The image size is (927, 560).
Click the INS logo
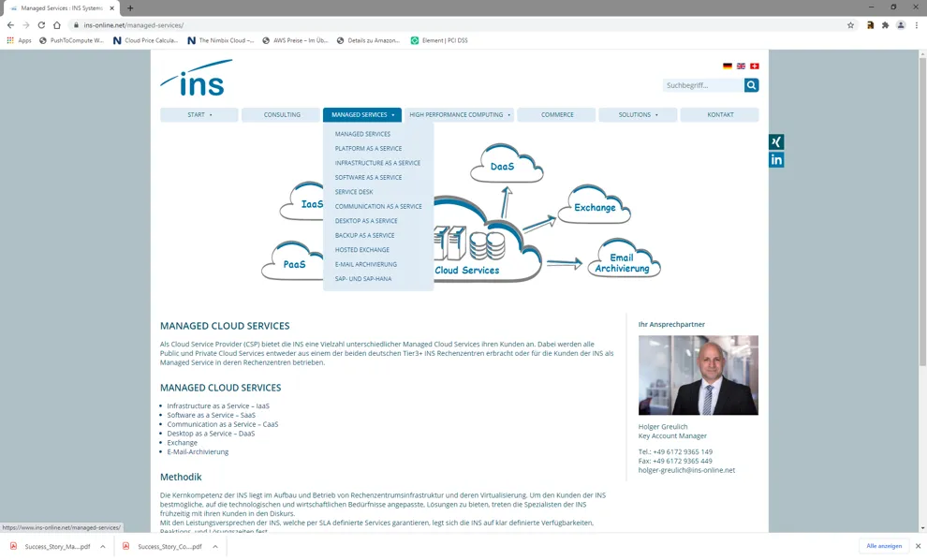[x=197, y=78]
